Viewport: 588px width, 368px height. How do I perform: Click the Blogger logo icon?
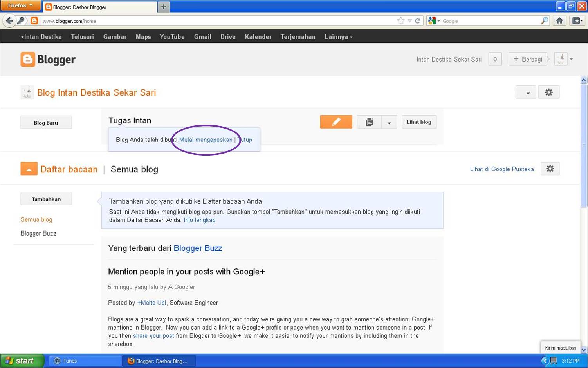(28, 59)
